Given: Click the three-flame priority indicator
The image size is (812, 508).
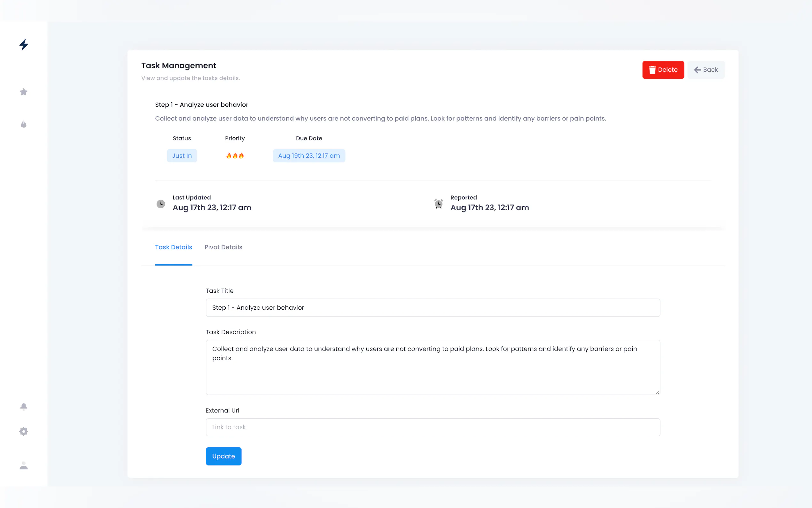Looking at the screenshot, I should coord(235,155).
